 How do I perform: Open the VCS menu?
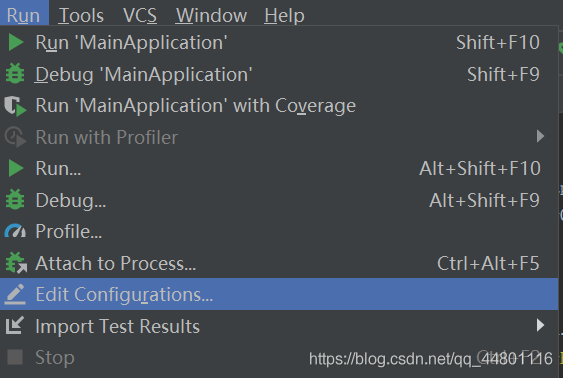[140, 15]
